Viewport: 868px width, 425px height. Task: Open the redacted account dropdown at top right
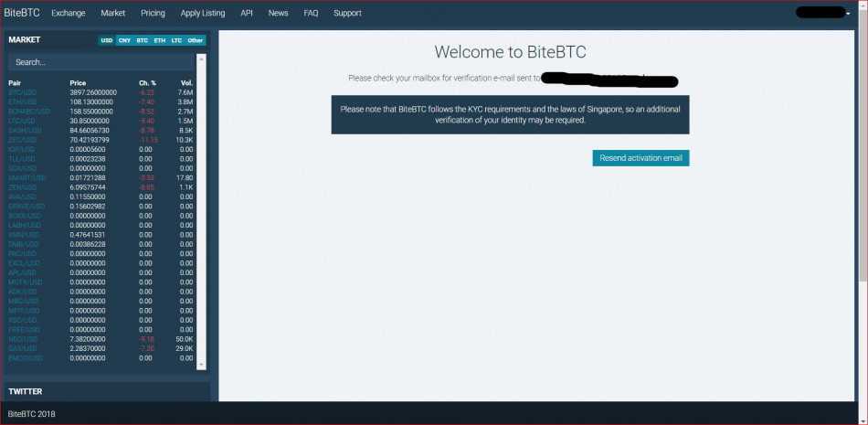[x=822, y=13]
